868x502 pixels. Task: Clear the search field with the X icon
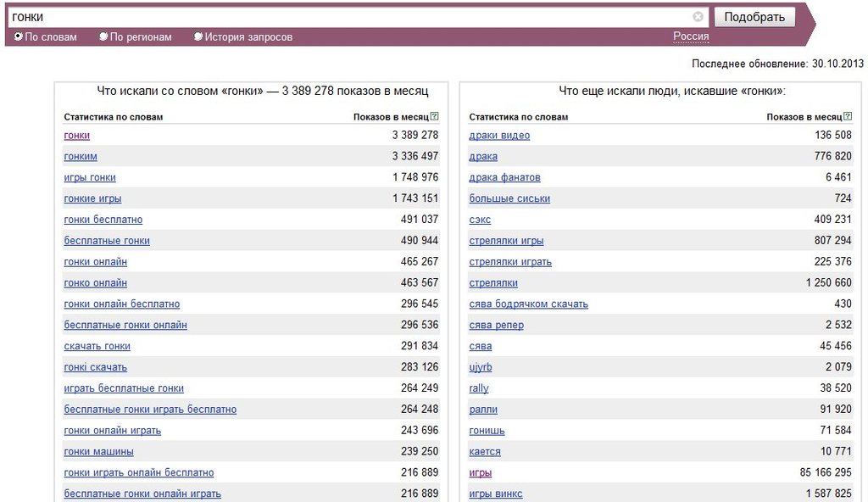(698, 17)
